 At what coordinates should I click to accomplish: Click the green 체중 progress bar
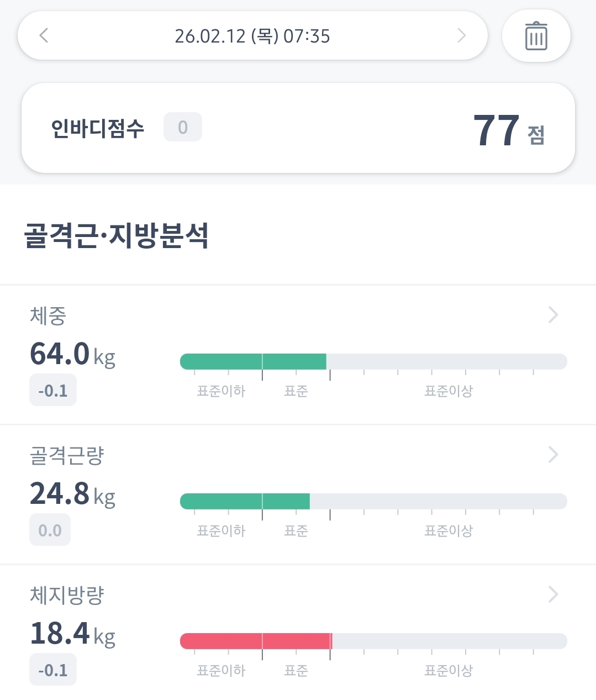(x=253, y=362)
